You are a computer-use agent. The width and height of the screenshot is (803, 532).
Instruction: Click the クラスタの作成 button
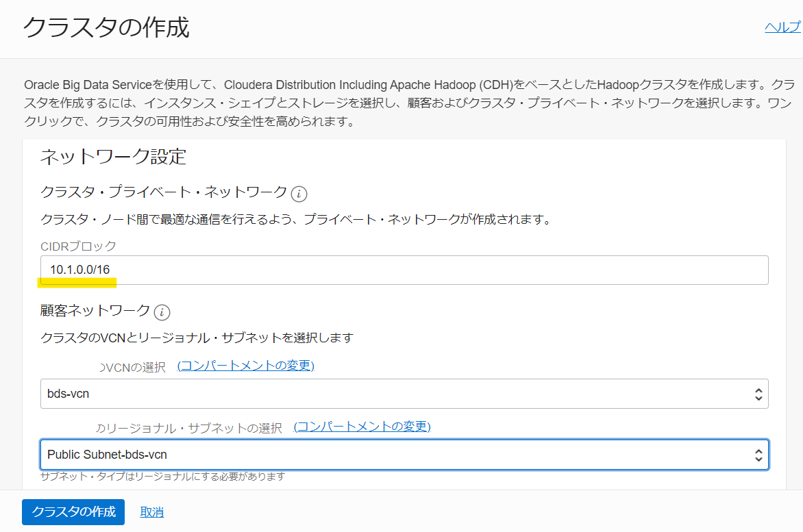point(73,512)
